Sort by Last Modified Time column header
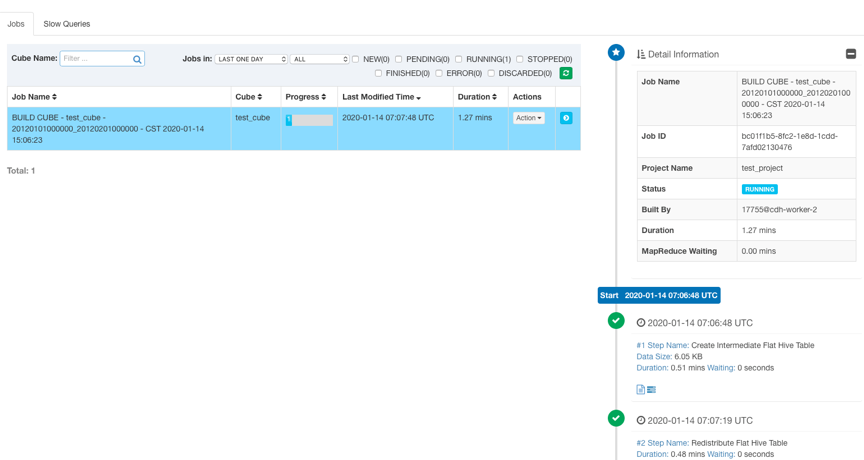The image size is (864, 460). coord(381,97)
